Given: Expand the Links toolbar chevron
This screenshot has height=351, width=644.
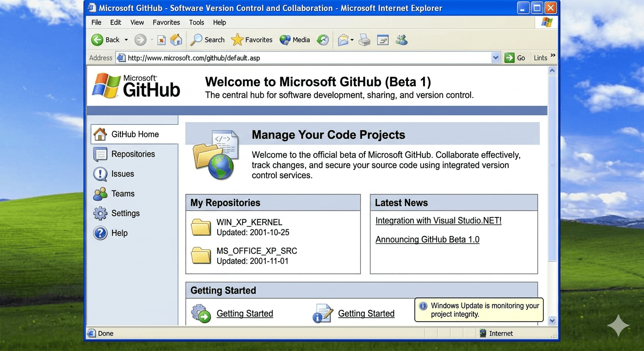Looking at the screenshot, I should (x=553, y=56).
